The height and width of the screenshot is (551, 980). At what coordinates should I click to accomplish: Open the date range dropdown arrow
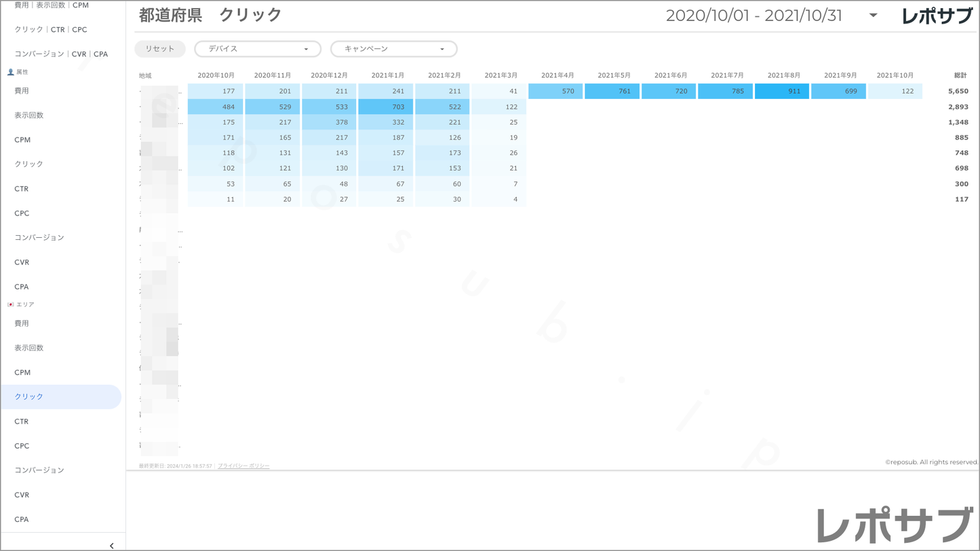coord(873,16)
